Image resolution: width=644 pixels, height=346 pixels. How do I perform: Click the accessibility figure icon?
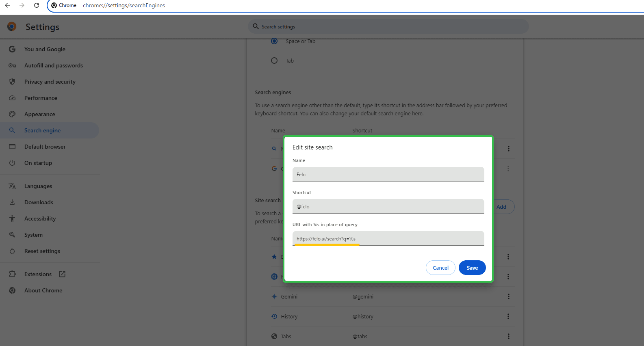pyautogui.click(x=12, y=218)
